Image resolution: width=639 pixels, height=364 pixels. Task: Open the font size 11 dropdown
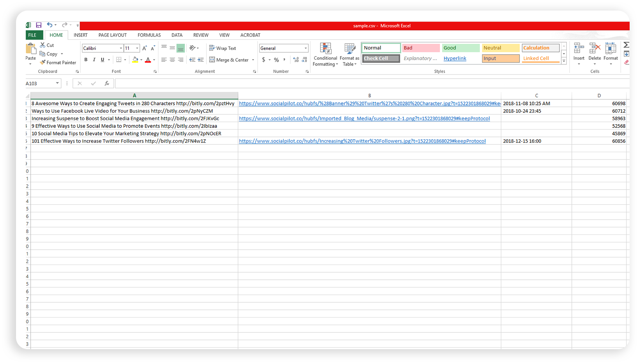click(x=137, y=48)
